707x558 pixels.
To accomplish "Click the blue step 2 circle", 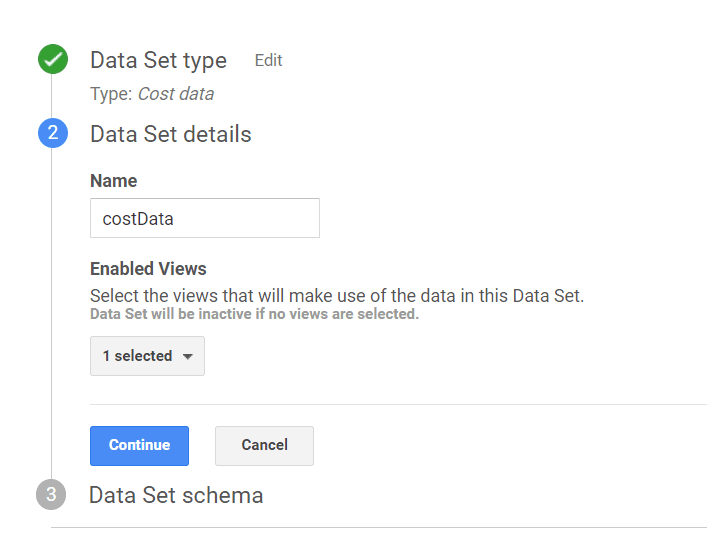I will click(53, 134).
